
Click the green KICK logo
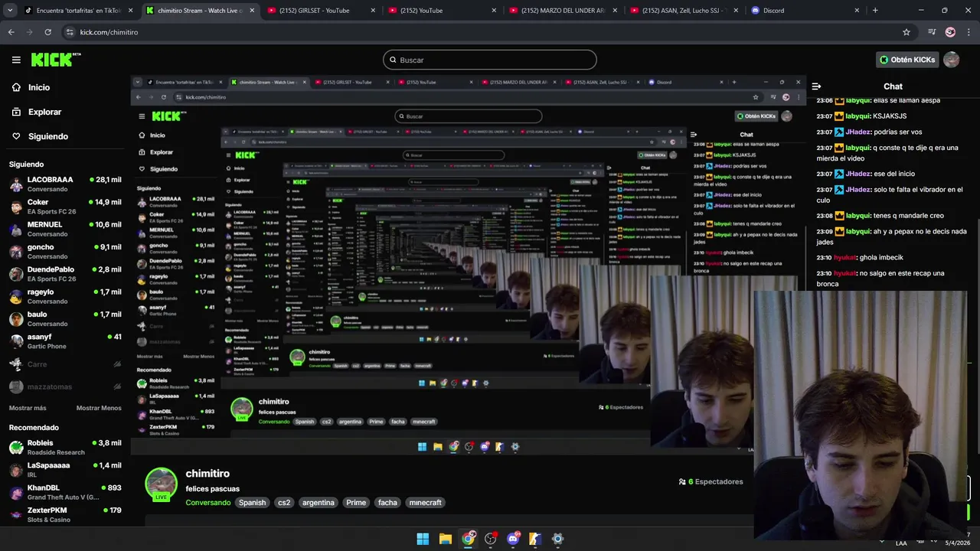click(x=55, y=60)
